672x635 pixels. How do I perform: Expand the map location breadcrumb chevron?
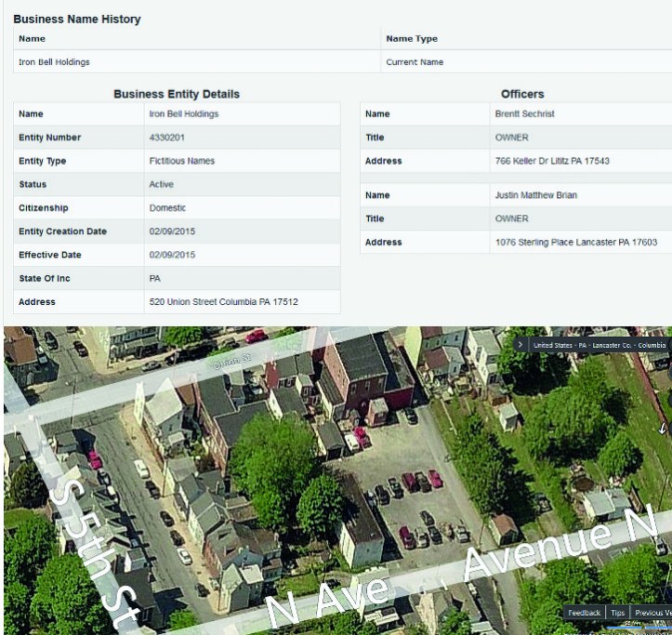pyautogui.click(x=521, y=345)
